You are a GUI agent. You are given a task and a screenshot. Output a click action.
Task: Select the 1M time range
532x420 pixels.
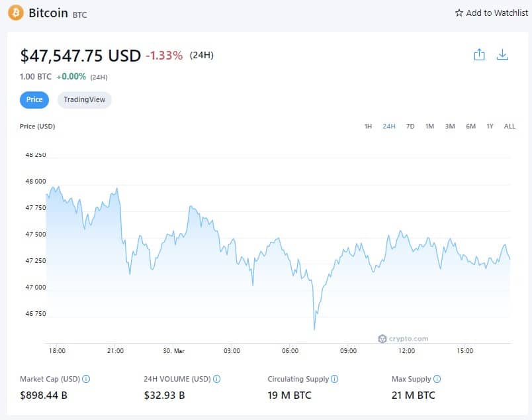click(x=430, y=126)
